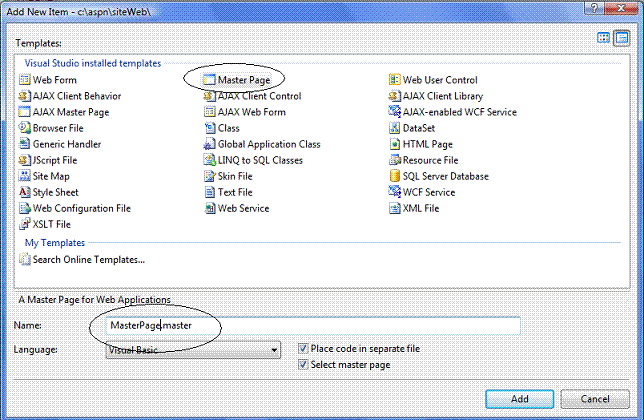Screen dimensions: 644x420
Task: Choose the Generic Handler icon
Action: click(x=25, y=144)
